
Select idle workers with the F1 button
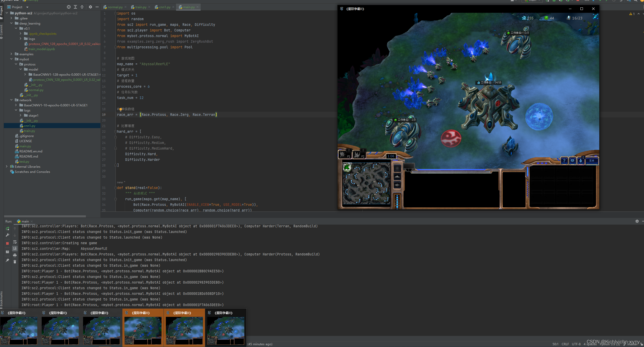pos(344,154)
